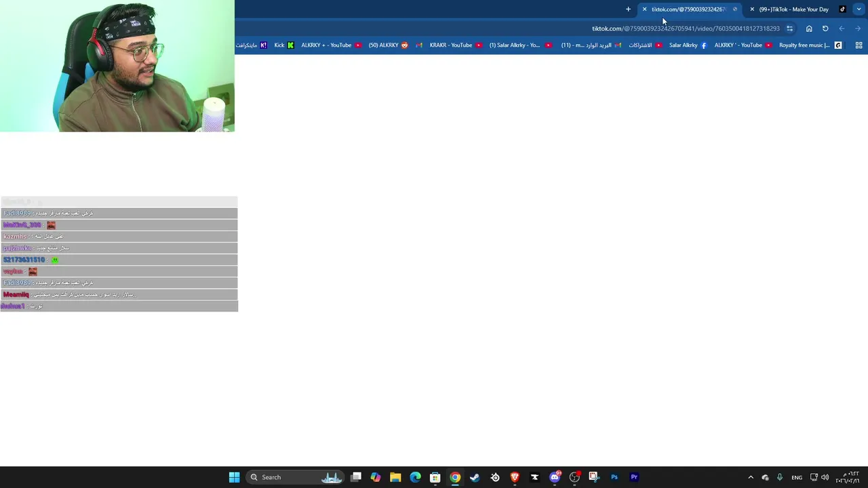Screen dimensions: 868x488
Task: Switch to Google Chrome in taskbar
Action: [455, 477]
